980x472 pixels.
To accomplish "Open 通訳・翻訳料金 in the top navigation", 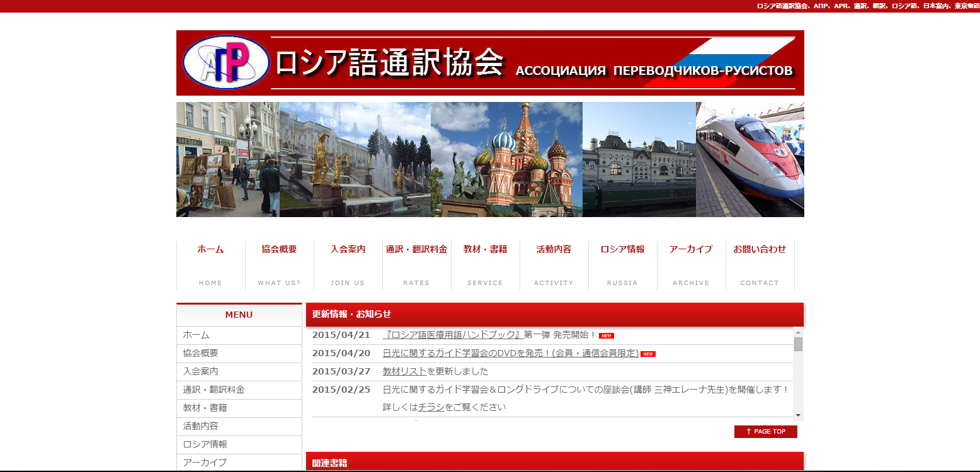I will pos(416,265).
